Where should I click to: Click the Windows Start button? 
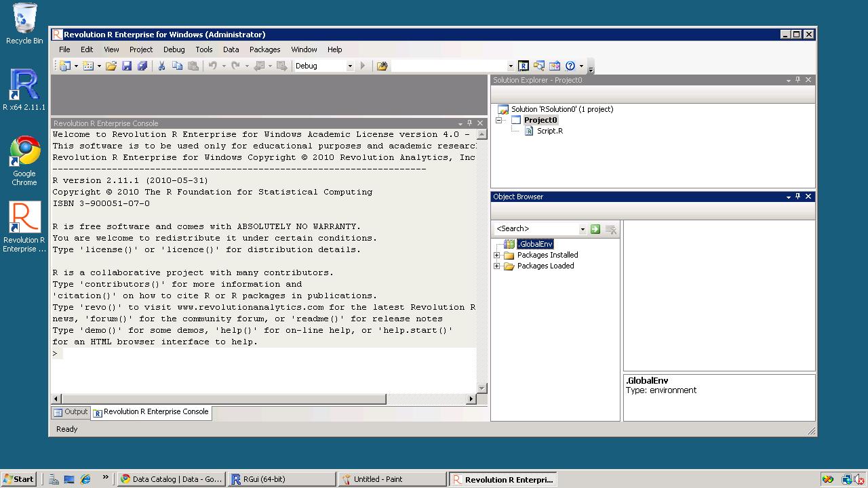[18, 479]
